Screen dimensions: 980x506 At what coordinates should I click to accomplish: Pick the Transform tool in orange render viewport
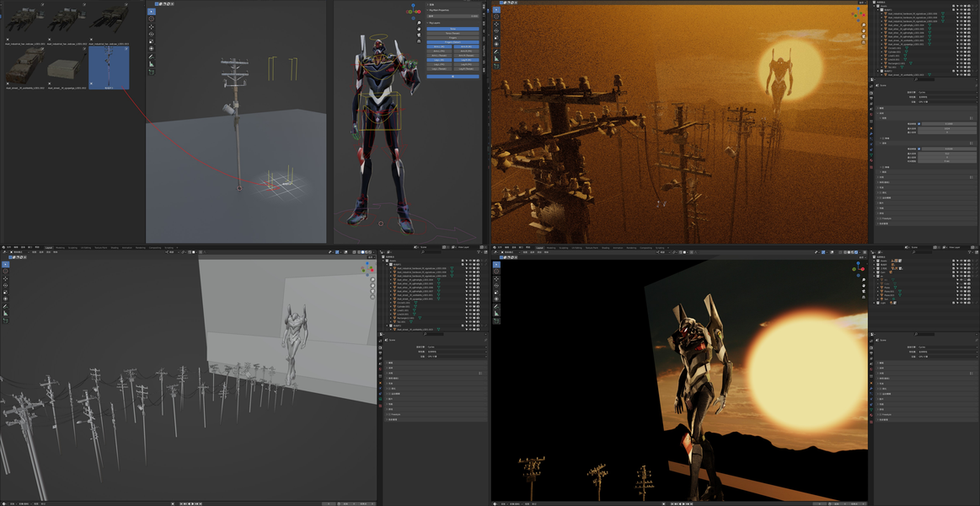click(x=496, y=45)
